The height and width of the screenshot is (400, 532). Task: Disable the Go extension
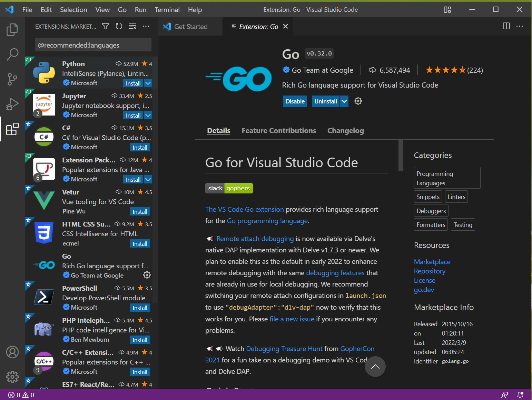pyautogui.click(x=295, y=101)
